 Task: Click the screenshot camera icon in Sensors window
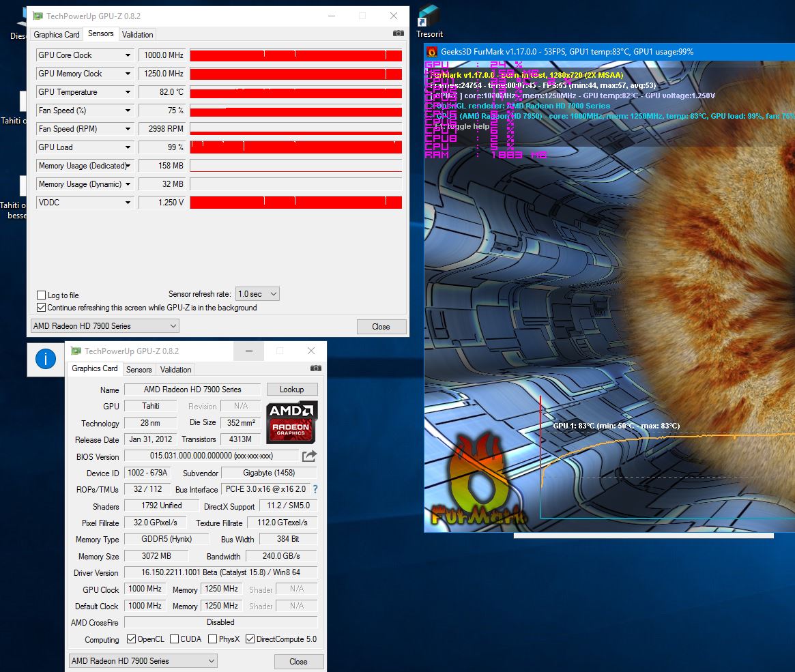pyautogui.click(x=399, y=33)
